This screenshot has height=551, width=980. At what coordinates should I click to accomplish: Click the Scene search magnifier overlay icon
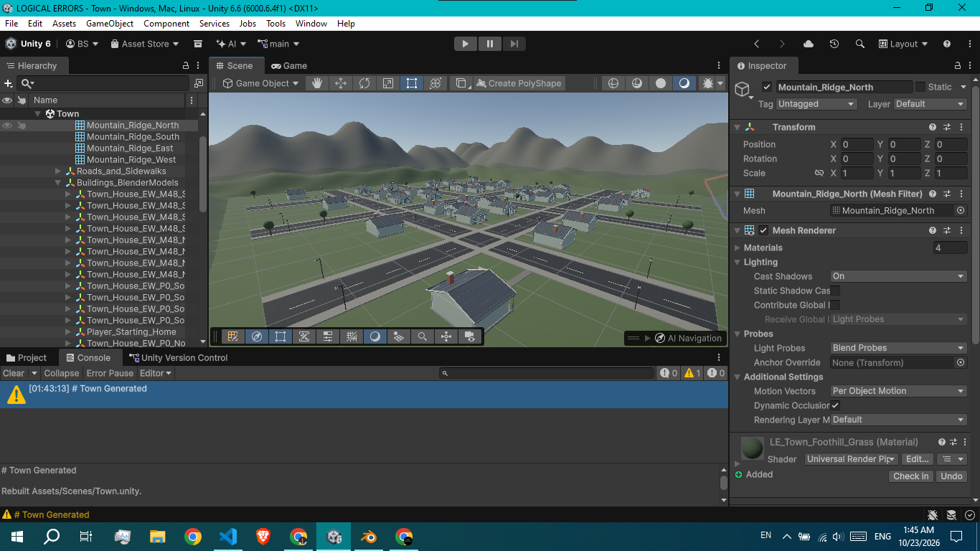[423, 336]
